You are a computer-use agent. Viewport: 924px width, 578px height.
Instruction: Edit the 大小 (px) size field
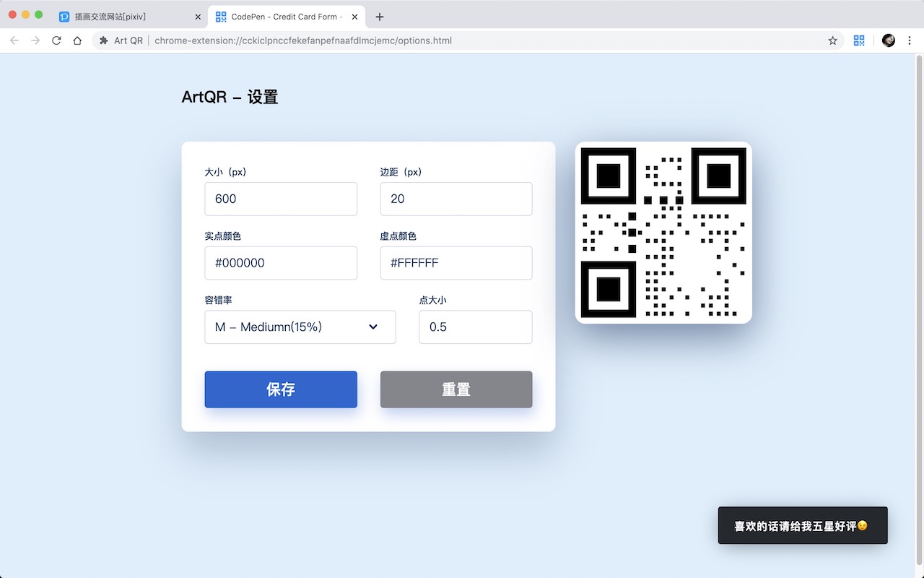(281, 199)
